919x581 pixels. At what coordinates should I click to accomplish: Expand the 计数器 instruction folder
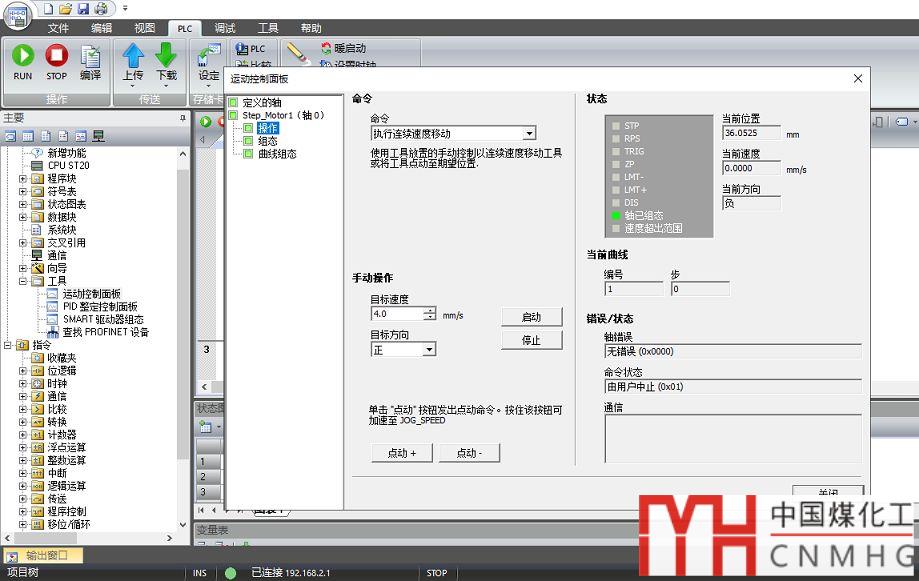click(x=22, y=434)
